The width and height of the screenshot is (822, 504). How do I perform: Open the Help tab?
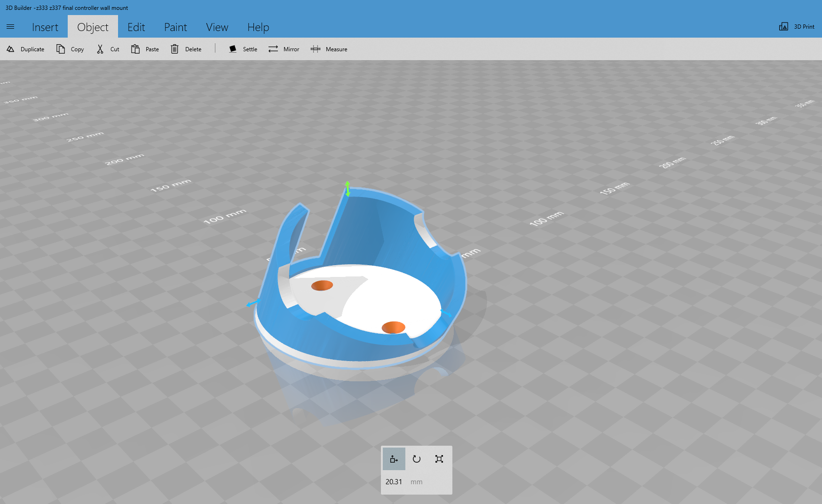click(258, 27)
